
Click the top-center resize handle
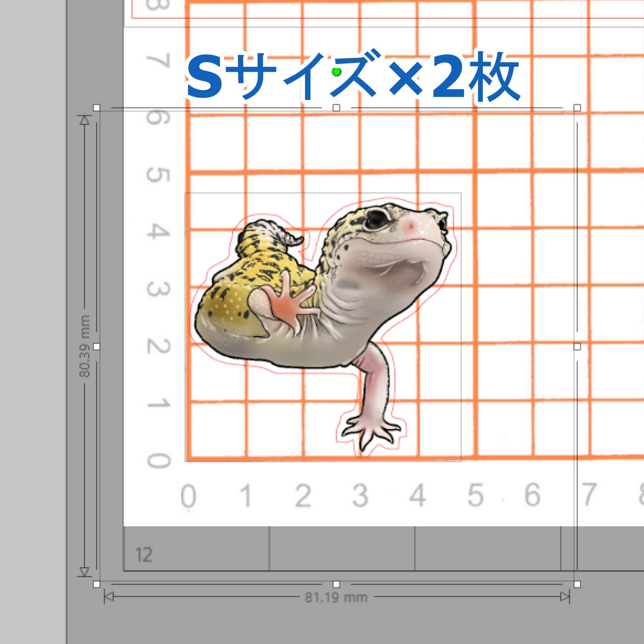pos(336,108)
